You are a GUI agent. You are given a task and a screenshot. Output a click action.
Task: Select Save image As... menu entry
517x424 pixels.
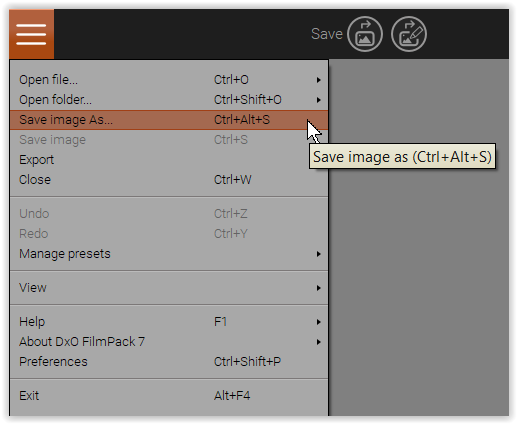pos(169,120)
